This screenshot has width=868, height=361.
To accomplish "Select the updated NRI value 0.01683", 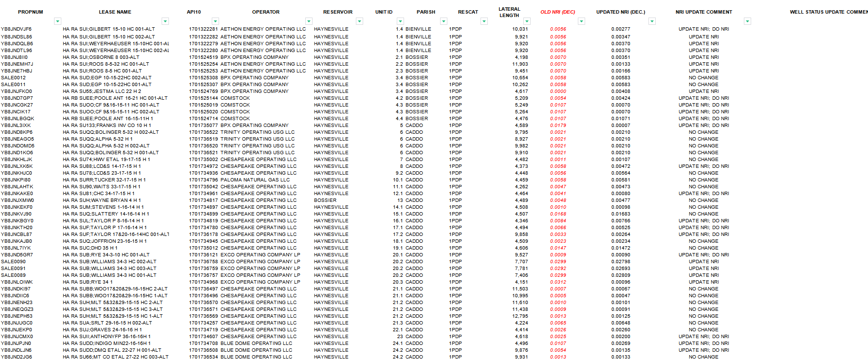I will pyautogui.click(x=621, y=214).
